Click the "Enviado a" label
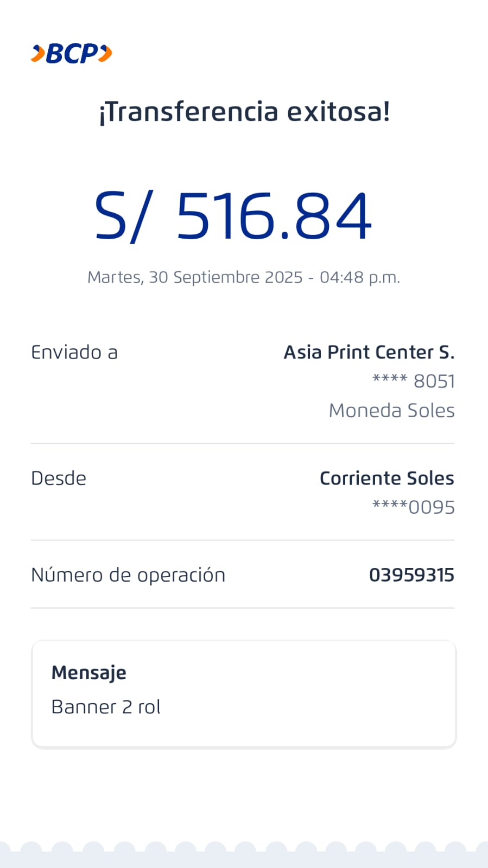Image resolution: width=488 pixels, height=868 pixels. point(74,353)
